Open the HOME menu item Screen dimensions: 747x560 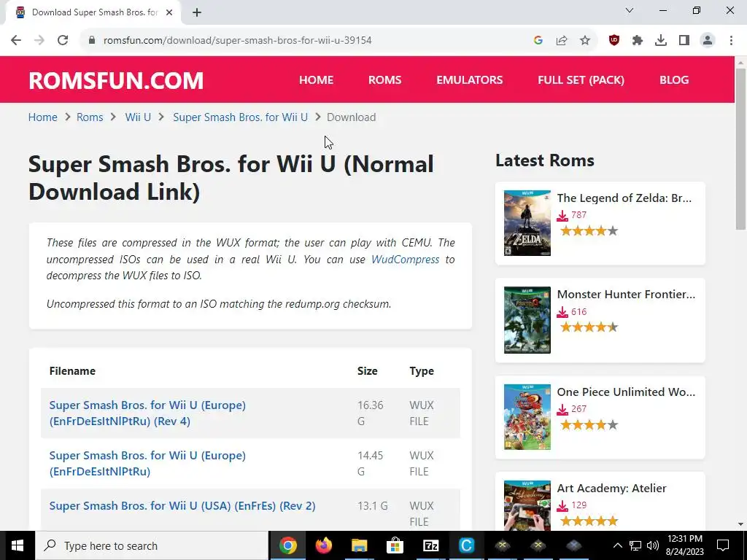tap(317, 80)
